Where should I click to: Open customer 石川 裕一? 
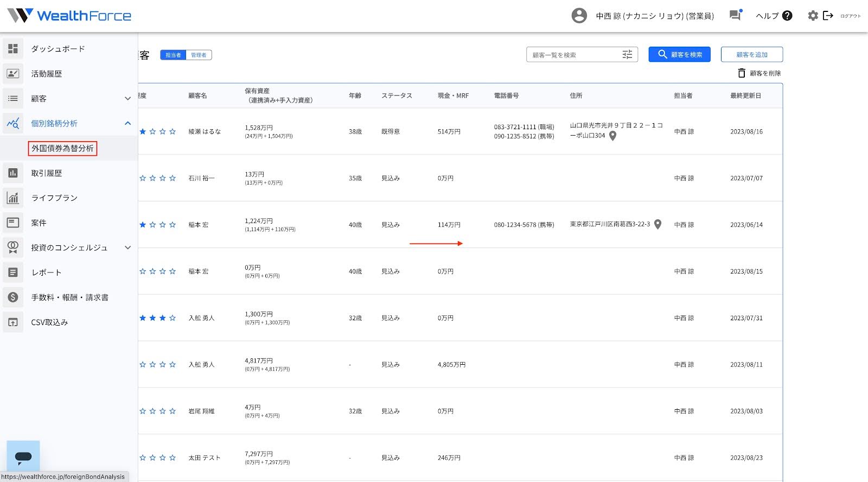201,178
